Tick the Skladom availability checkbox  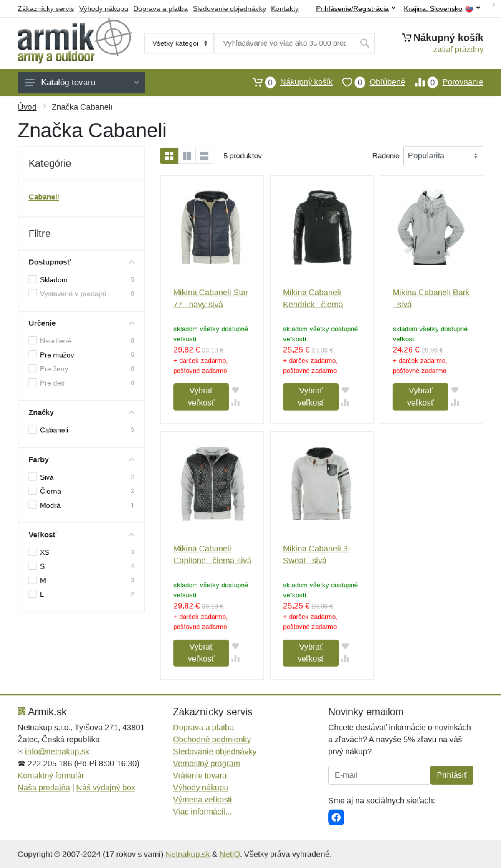33,279
